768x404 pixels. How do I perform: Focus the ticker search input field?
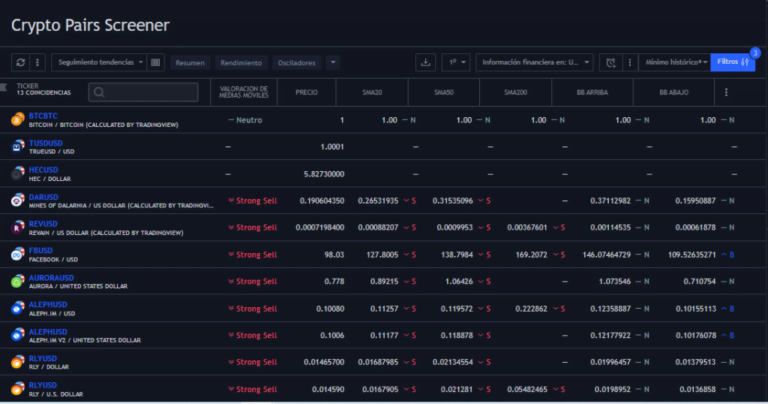(x=143, y=92)
